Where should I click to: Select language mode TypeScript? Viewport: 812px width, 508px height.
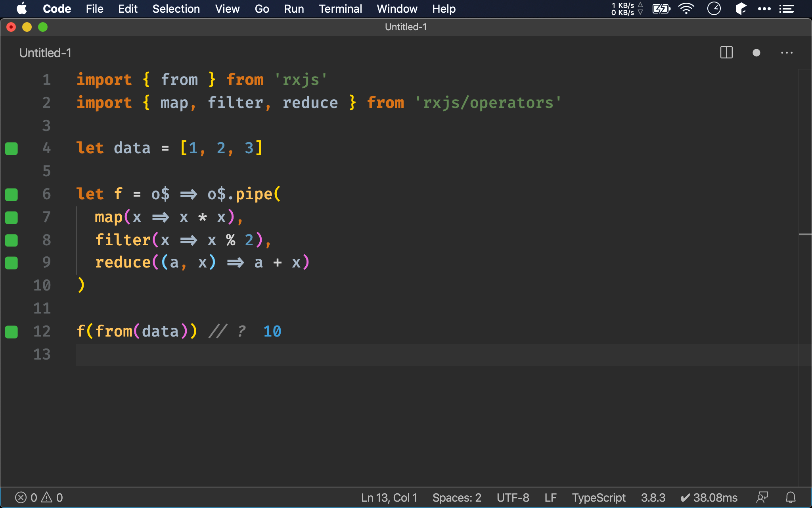click(599, 498)
